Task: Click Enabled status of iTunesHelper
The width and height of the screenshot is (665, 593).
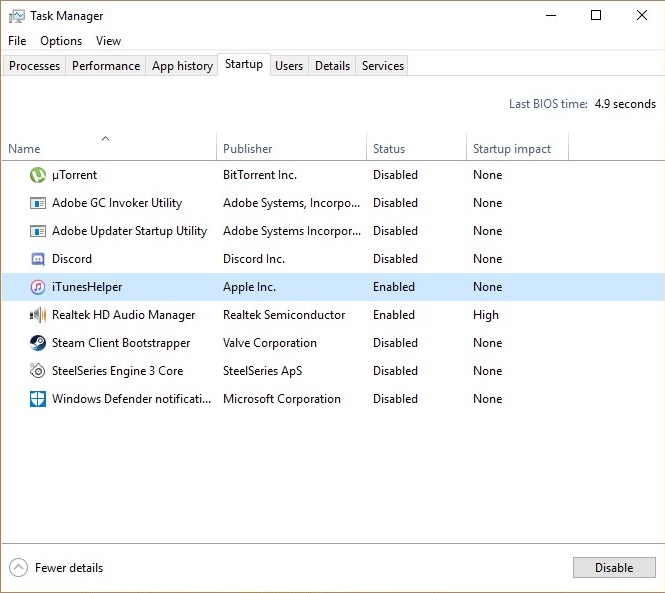Action: [394, 287]
